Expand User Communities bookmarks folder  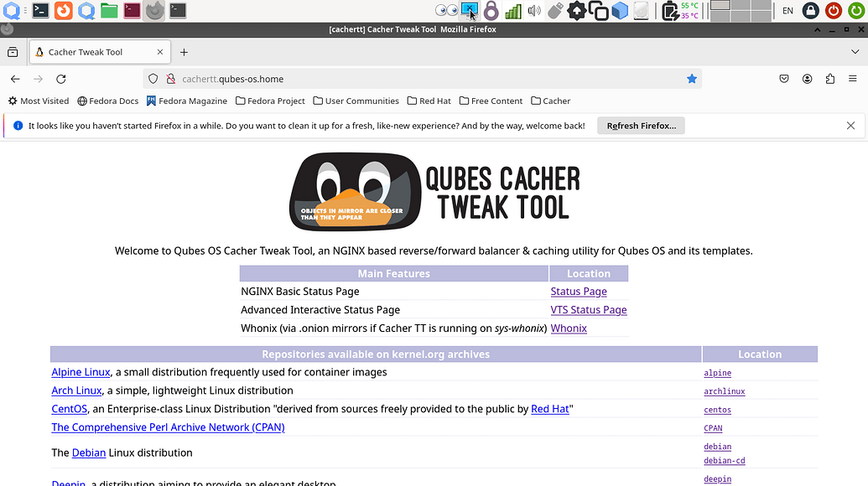point(356,101)
